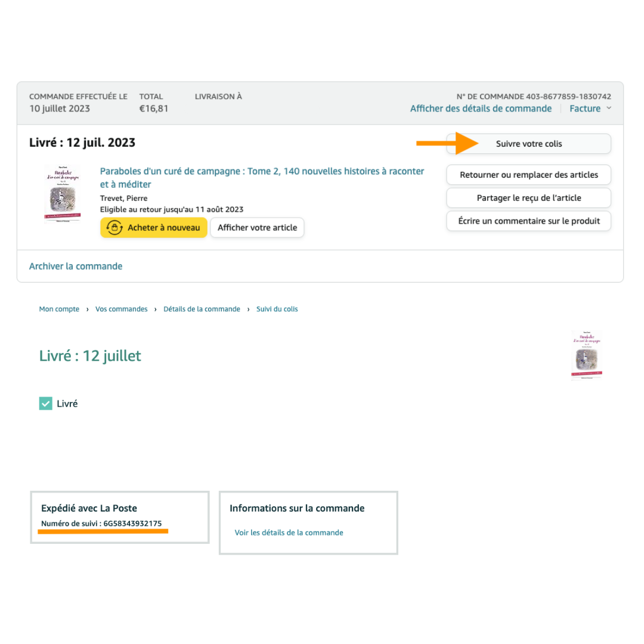This screenshot has width=644, height=644.
Task: Click Retourner ou remplacer des articles
Action: 528,175
